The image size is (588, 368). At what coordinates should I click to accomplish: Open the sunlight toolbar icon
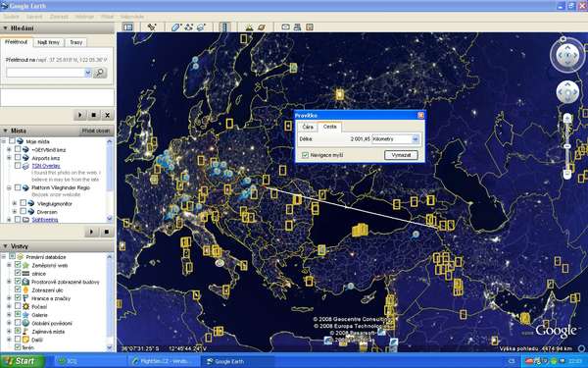coord(249,27)
